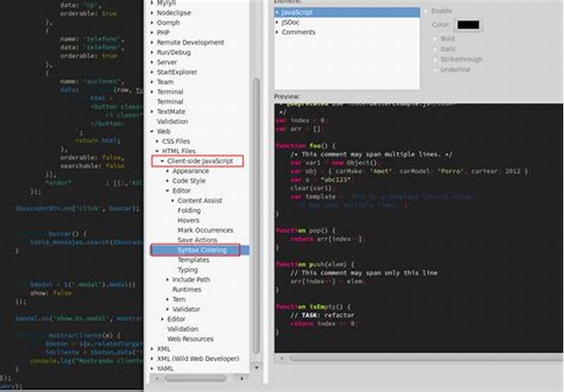The width and height of the screenshot is (564, 392).
Task: Select the Folding preferences page
Action: [x=189, y=210]
